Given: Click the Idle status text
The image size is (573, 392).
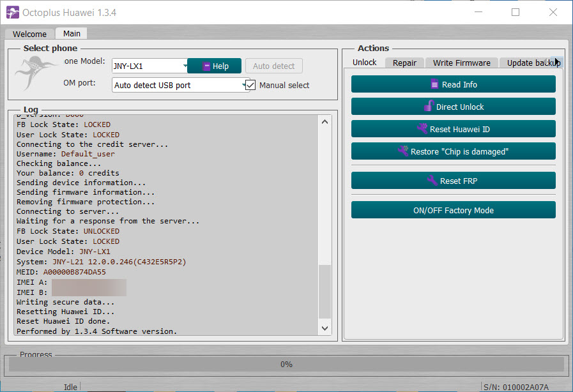Looking at the screenshot, I should point(70,387).
